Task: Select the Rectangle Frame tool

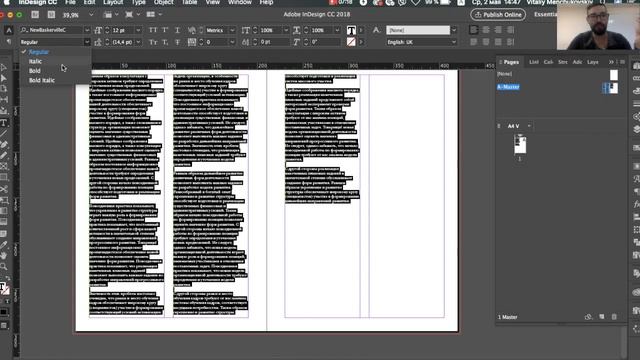Action: click(4, 166)
